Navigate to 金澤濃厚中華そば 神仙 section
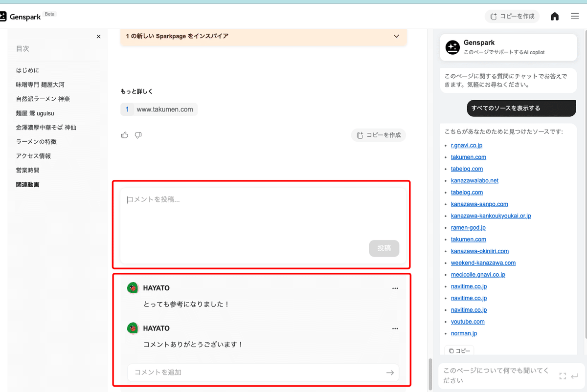This screenshot has width=587, height=392. point(46,127)
